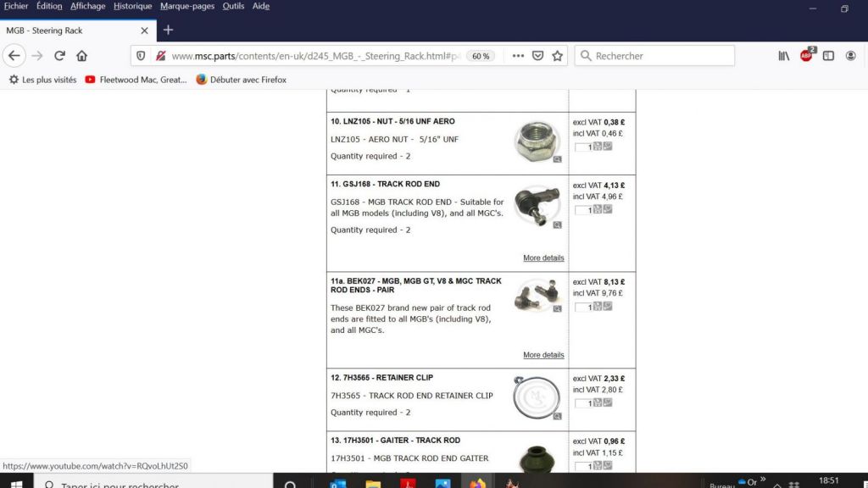Click the Rechercher search field

[x=654, y=56]
